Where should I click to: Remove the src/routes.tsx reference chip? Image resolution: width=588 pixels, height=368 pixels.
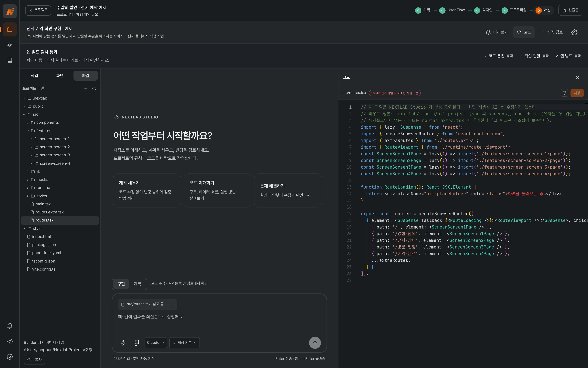pos(170,305)
